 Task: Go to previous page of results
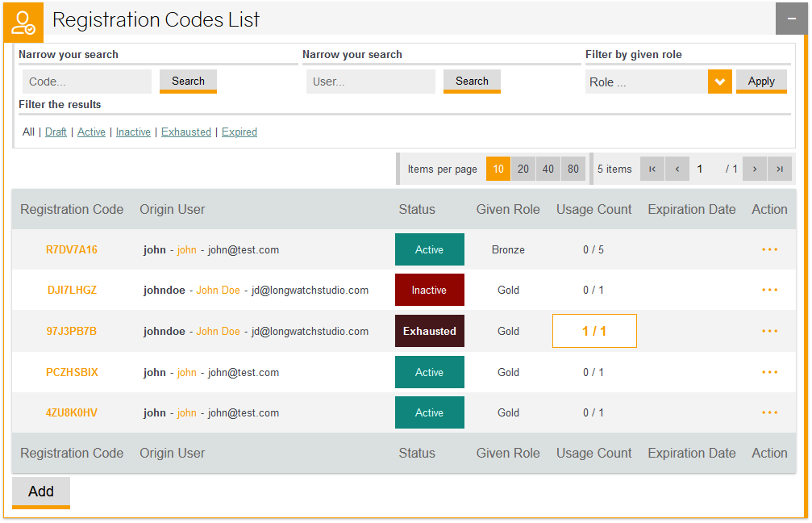click(677, 169)
